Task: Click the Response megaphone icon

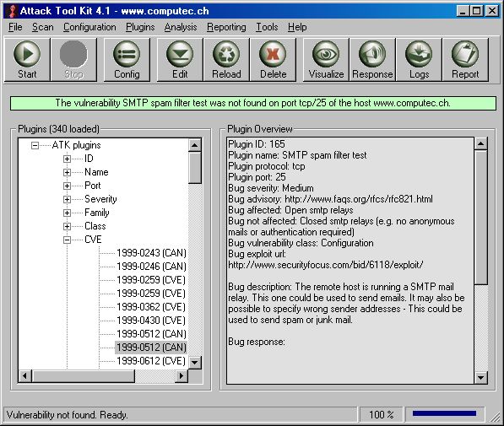Action: 372,59
